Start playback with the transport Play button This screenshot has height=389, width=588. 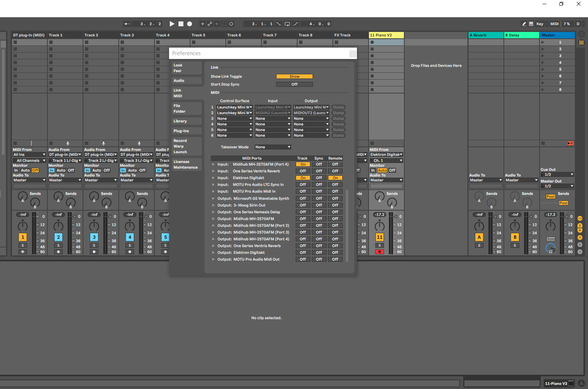172,24
